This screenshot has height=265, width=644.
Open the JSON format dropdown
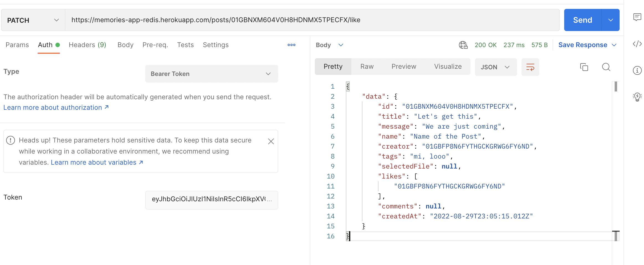pyautogui.click(x=496, y=67)
